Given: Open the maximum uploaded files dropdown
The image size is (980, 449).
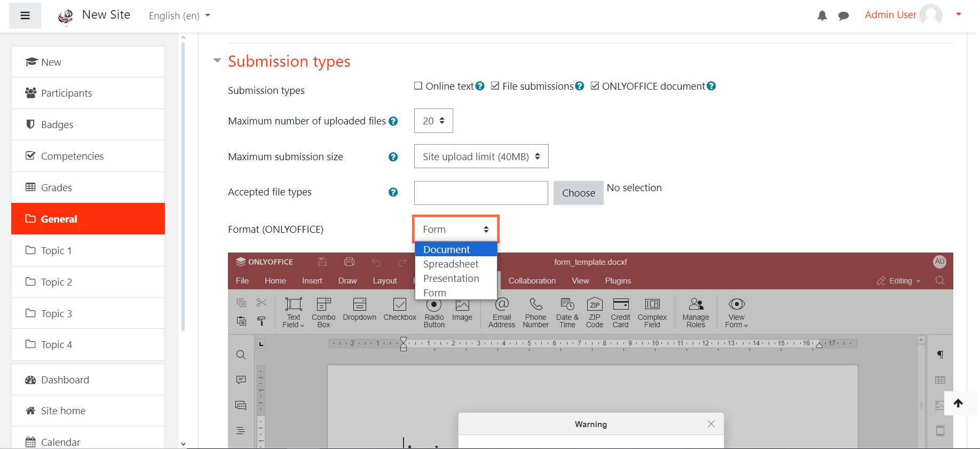Looking at the screenshot, I should point(433,121).
